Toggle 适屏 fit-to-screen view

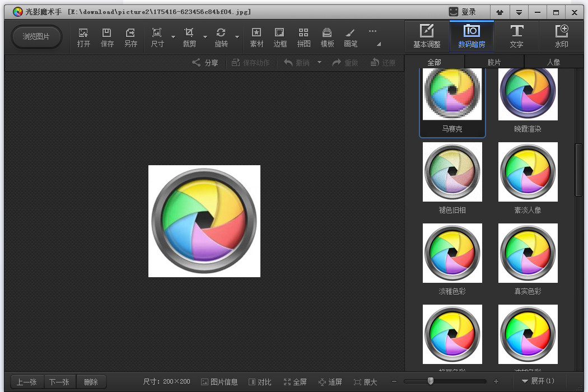(330, 382)
